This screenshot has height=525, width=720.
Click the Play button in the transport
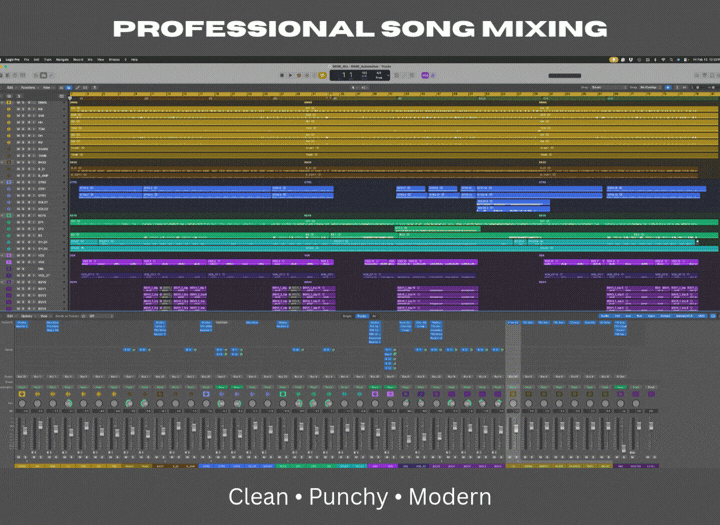tap(290, 75)
